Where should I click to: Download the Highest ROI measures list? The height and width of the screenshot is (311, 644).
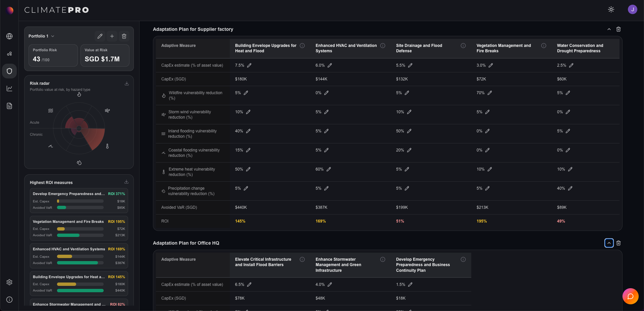[126, 182]
